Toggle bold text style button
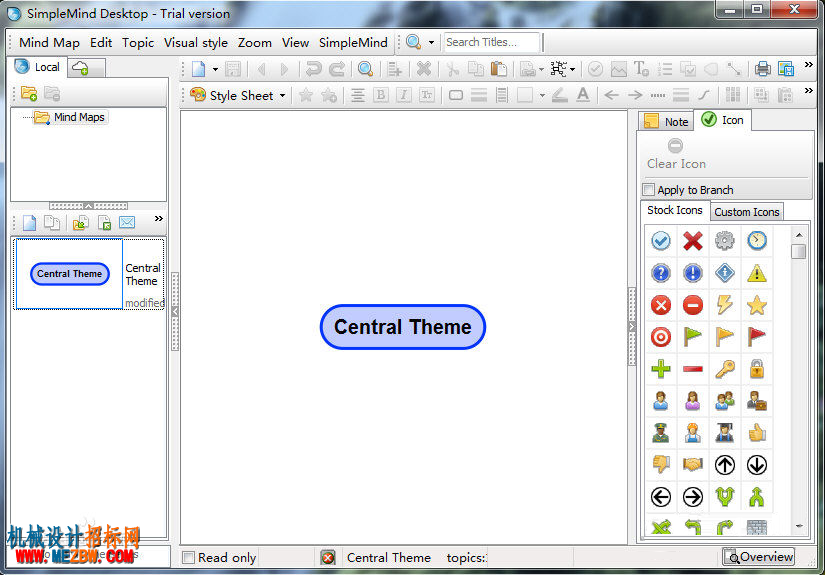Viewport: 825px width, 575px height. pos(380,95)
